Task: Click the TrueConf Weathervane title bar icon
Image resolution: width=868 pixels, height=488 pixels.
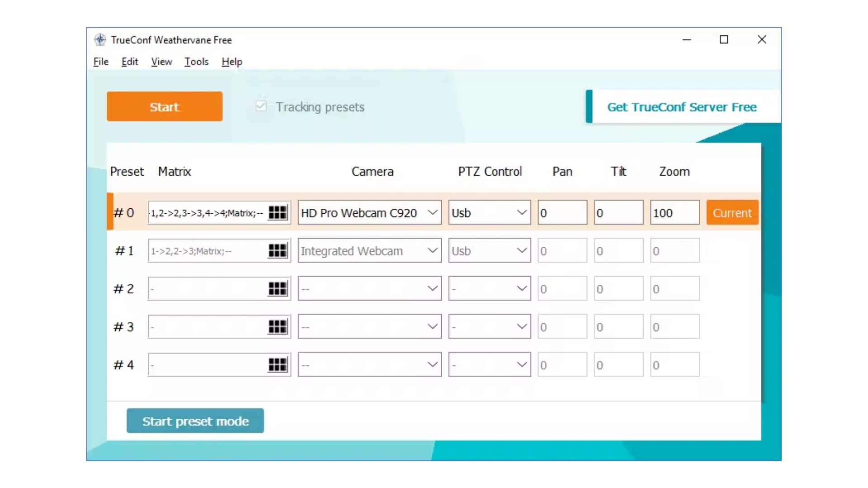Action: click(100, 40)
